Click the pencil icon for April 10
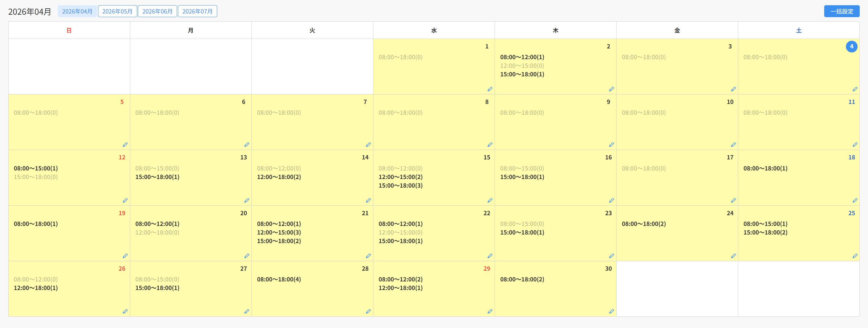Viewport: 868px width, 328px height. coord(733,145)
